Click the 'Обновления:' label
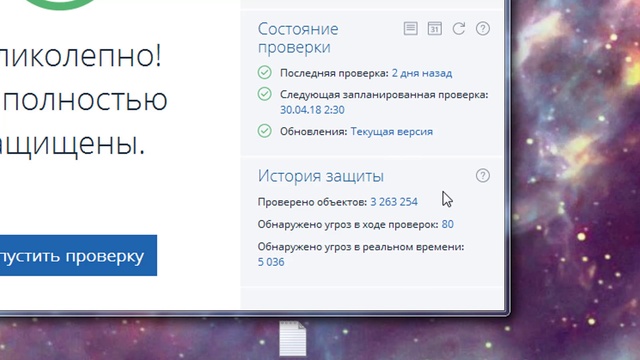 (313, 131)
